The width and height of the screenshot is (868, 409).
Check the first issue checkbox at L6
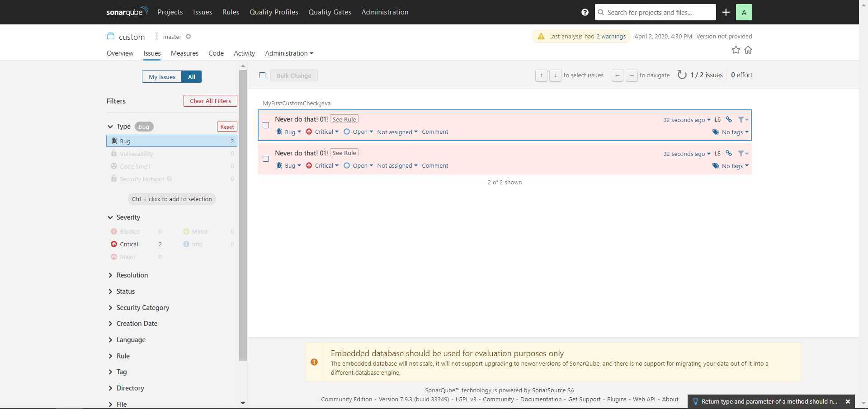coord(266,125)
